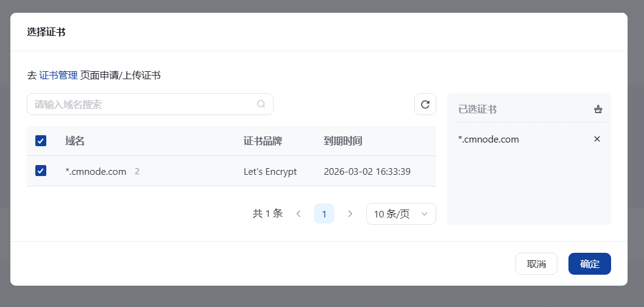
Task: Open the 10条/页 page size dropdown
Action: point(401,214)
